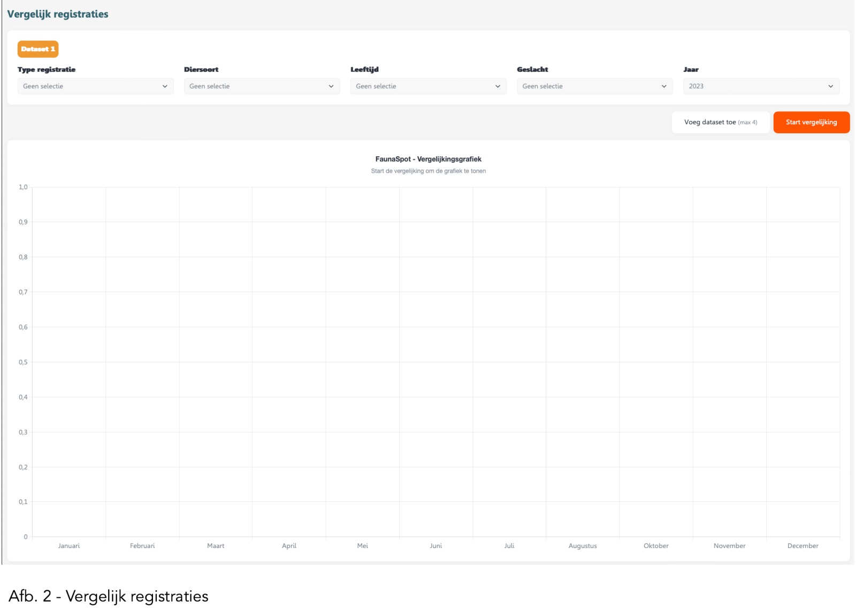
Task: Click the chevron arrow in Jaar field
Action: click(830, 86)
